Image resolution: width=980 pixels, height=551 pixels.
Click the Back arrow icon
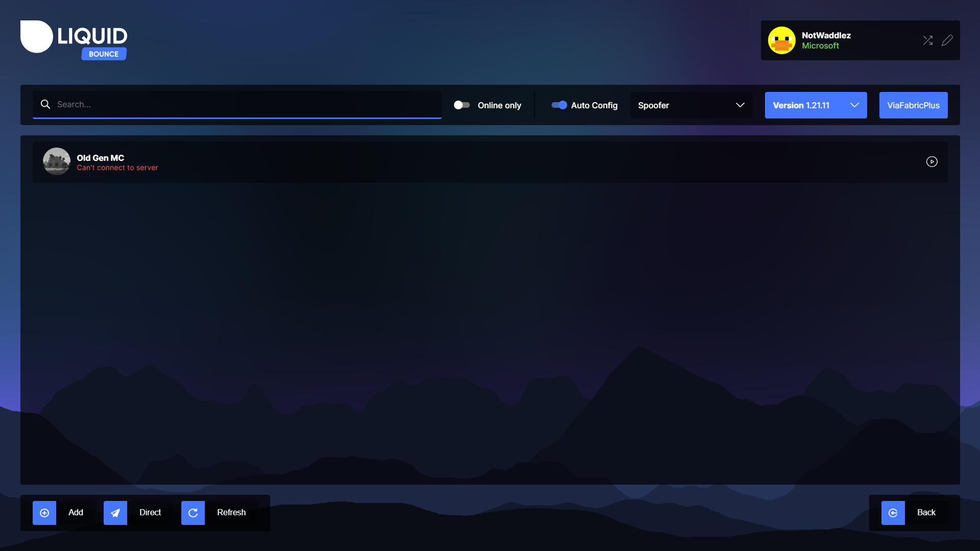(x=893, y=513)
